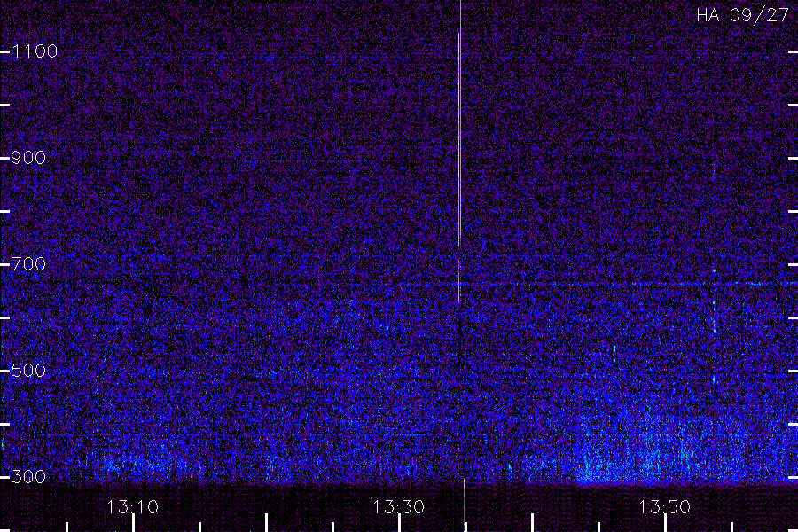Image resolution: width=798 pixels, height=532 pixels.
Task: Click the HA 09/27 date label
Action: tap(742, 15)
